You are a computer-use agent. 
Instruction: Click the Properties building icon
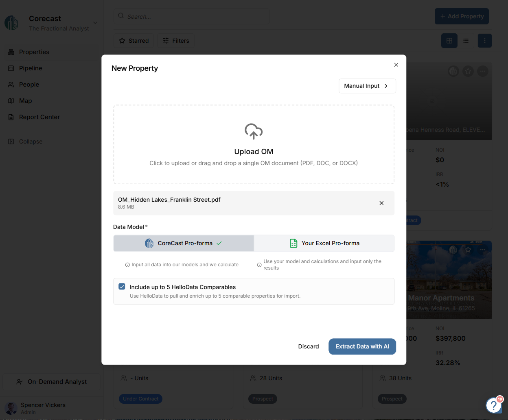coord(11,52)
